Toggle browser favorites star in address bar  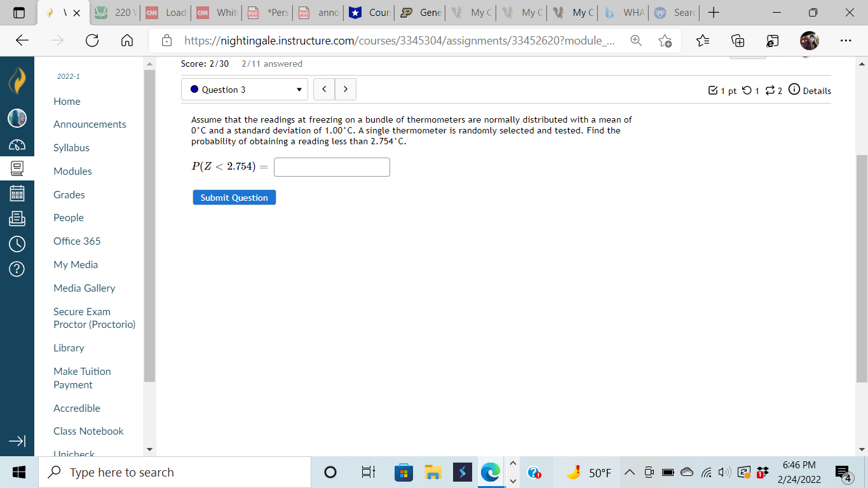tap(665, 40)
